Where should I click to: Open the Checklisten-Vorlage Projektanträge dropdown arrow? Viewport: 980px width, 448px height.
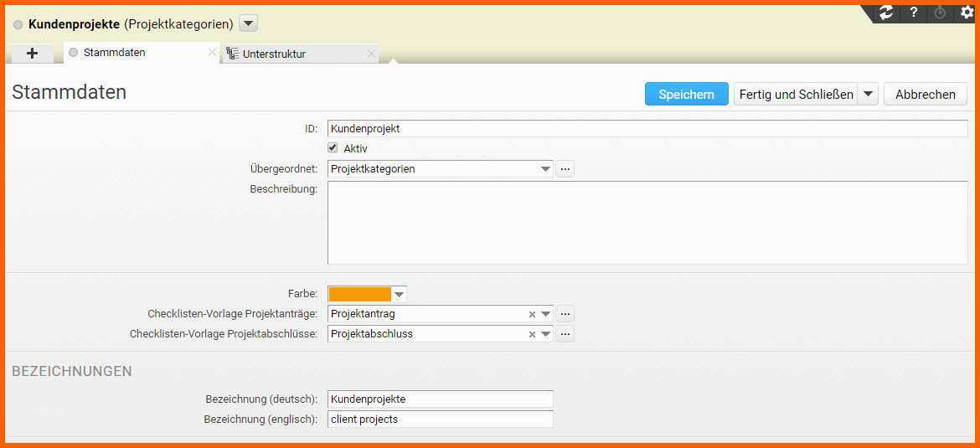[546, 314]
